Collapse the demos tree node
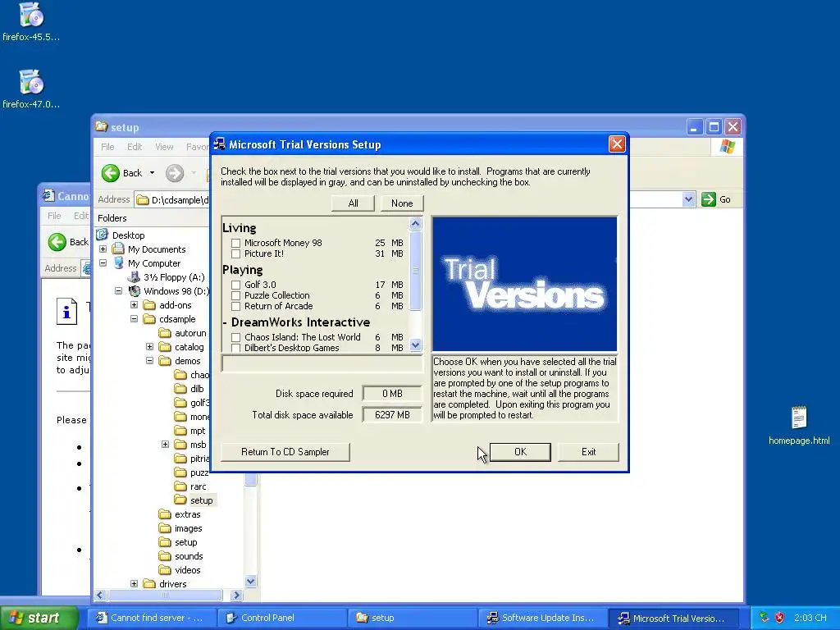The height and width of the screenshot is (630, 840). coord(149,361)
